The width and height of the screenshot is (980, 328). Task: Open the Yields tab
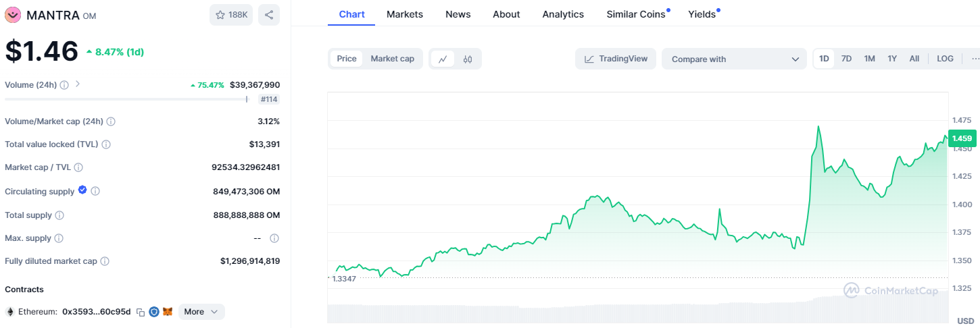coord(703,14)
